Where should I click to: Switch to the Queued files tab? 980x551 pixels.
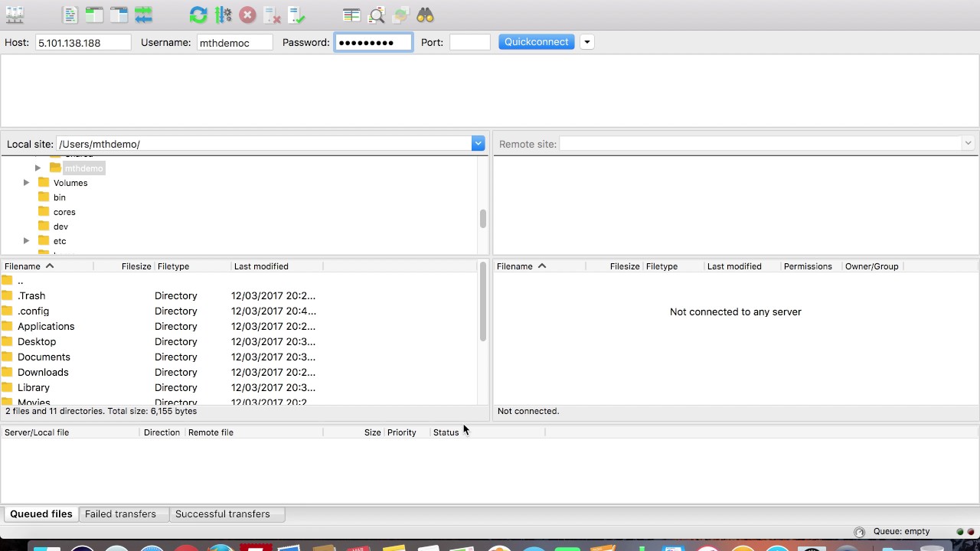(x=41, y=514)
